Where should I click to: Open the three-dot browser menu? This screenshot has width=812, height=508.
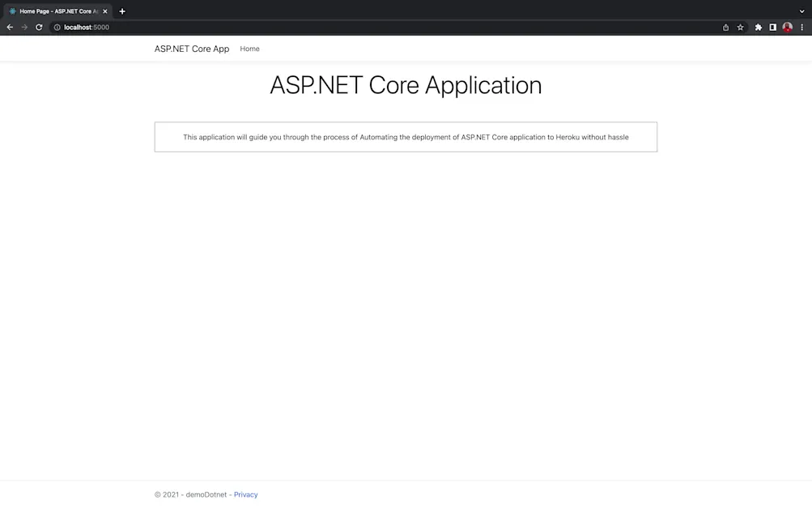(801, 27)
